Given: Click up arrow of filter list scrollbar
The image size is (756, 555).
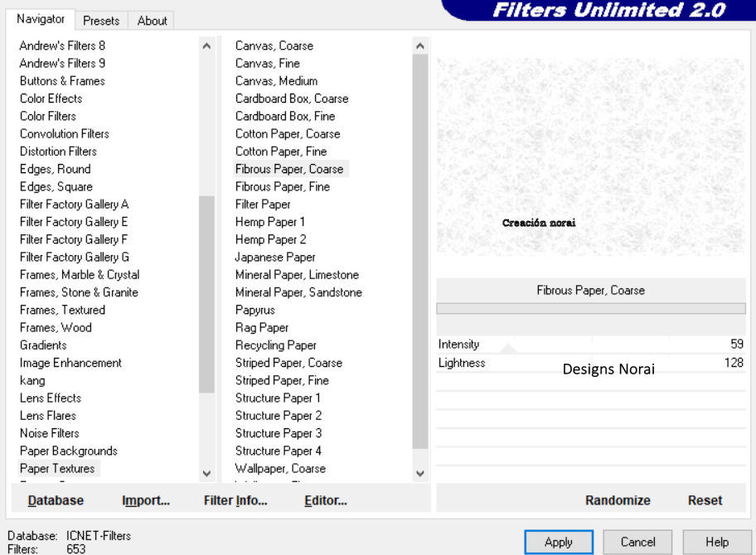Looking at the screenshot, I should [420, 46].
